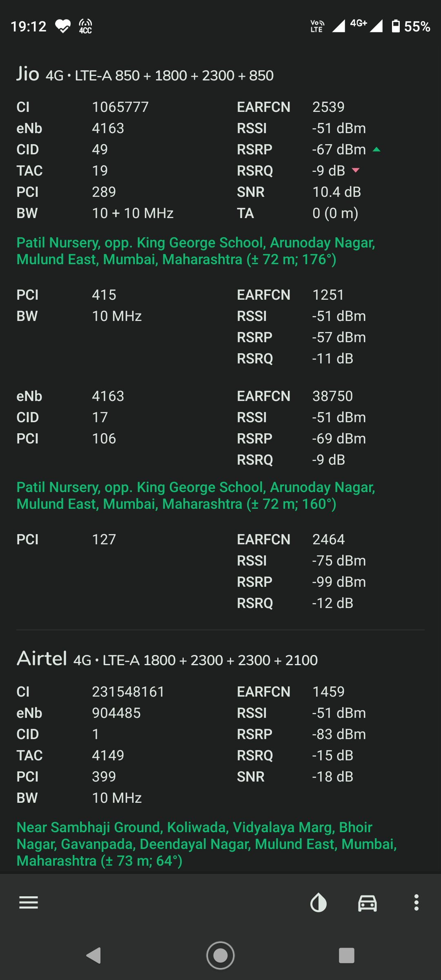
Task: Tap the 4CC carrier aggregation status icon
Action: click(85, 27)
